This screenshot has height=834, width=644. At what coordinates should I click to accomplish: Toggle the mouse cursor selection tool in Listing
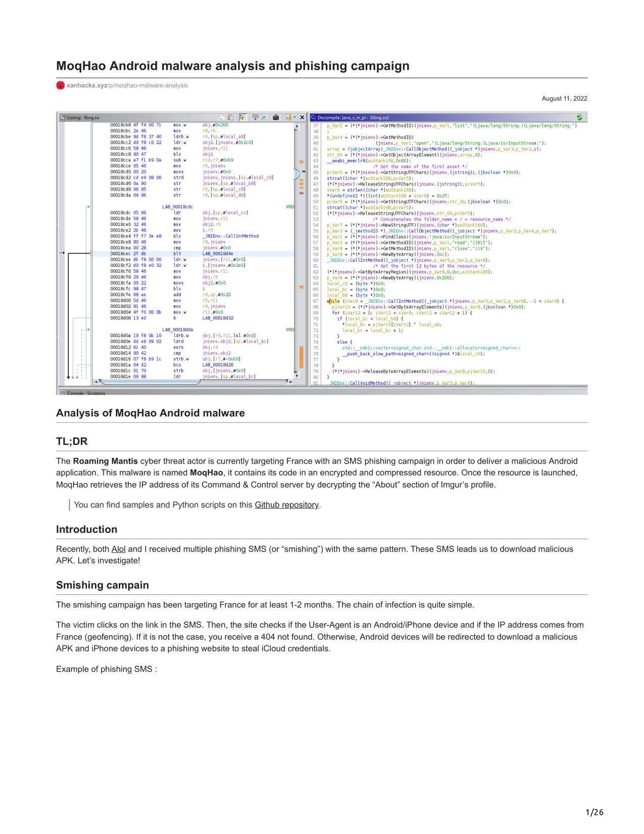click(243, 117)
